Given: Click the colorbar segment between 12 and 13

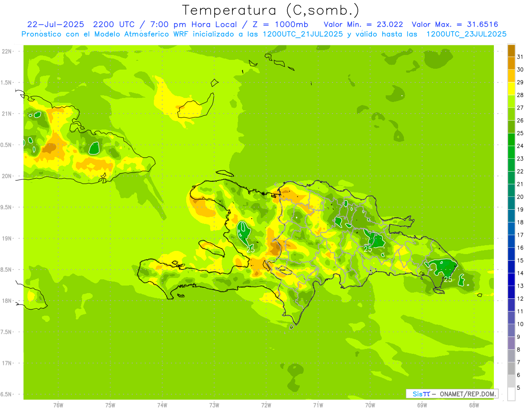Looking at the screenshot, I should [x=511, y=292].
